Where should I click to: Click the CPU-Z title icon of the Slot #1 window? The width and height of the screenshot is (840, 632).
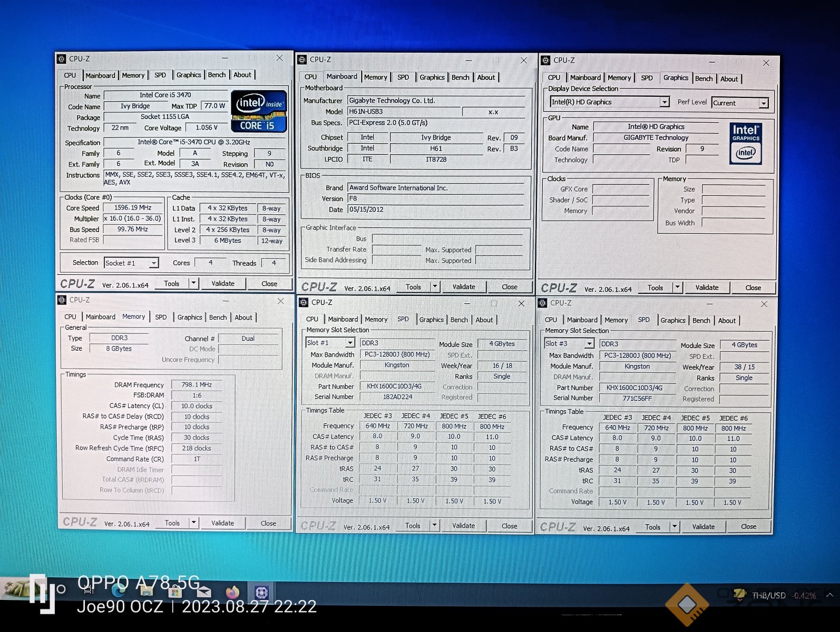pyautogui.click(x=304, y=302)
